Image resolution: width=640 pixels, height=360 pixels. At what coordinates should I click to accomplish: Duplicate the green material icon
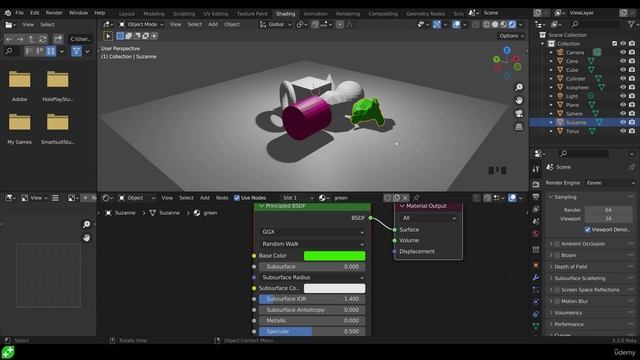pos(396,198)
